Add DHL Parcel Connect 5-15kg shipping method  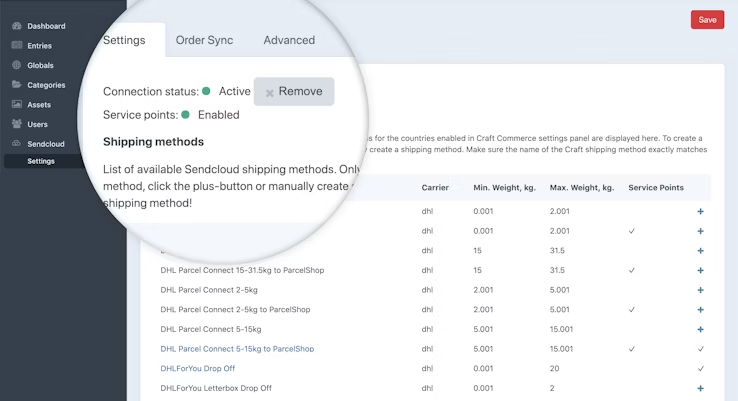tap(700, 329)
